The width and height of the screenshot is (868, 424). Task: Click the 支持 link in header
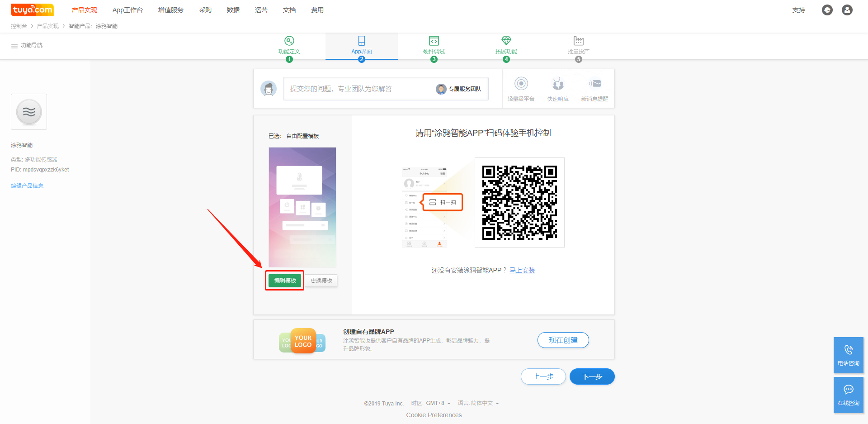pos(799,10)
